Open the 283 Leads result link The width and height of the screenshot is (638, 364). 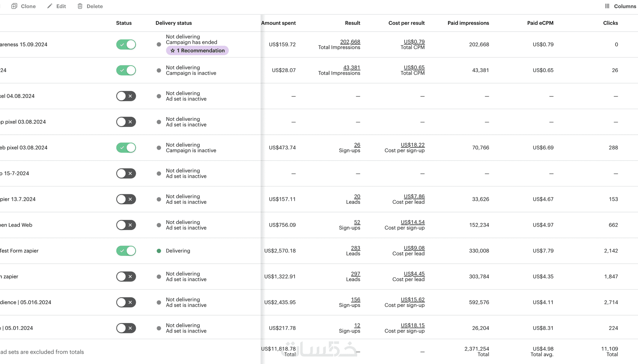[355, 248]
